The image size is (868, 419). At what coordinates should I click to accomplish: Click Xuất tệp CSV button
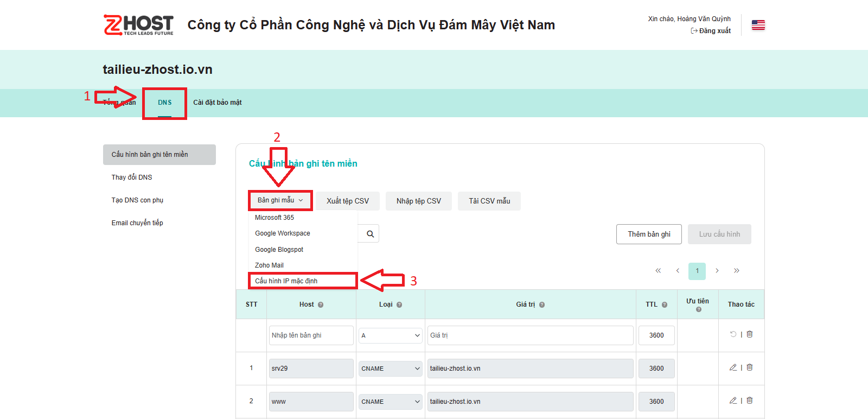point(347,201)
